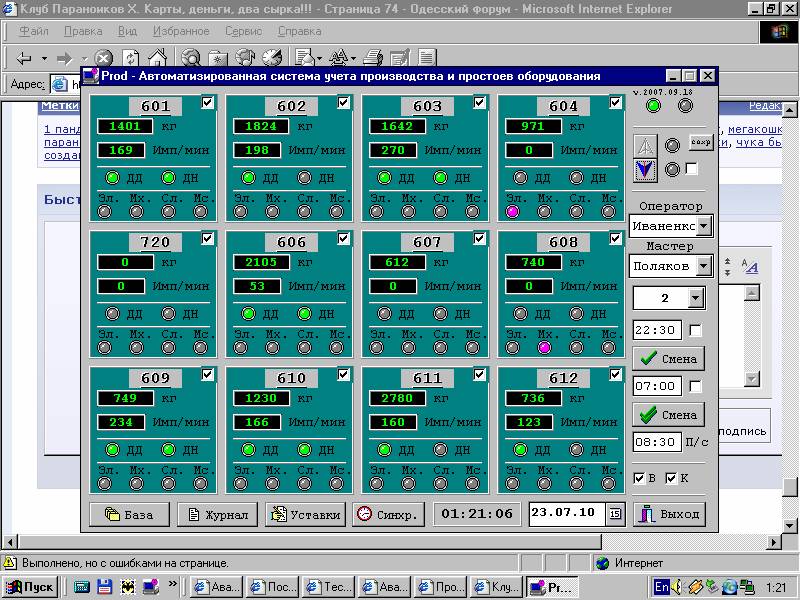Uncheck the 'К' checkbox
Image resolution: width=800 pixels, height=600 pixels.
click(671, 478)
